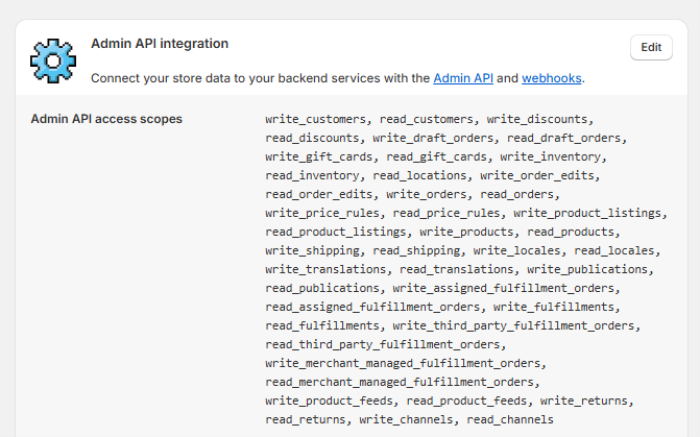The width and height of the screenshot is (700, 437).
Task: Click the write_product_feeds scope text
Action: (x=330, y=401)
